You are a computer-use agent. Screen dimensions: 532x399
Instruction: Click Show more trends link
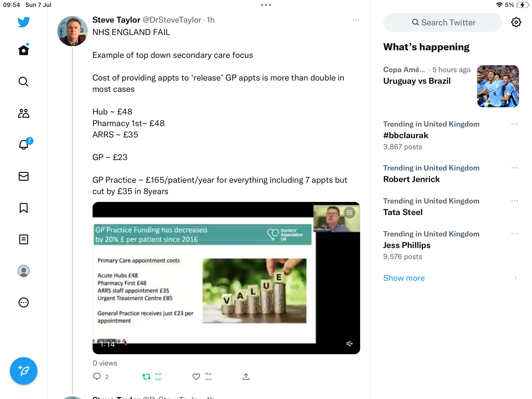tap(404, 278)
